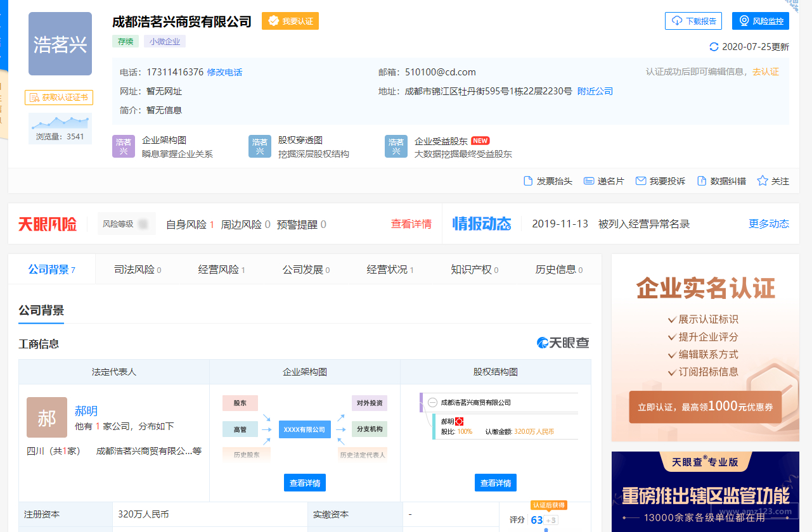Open the 股权穿透图 icon tile
Viewport: 812px width, 532px height.
(x=260, y=146)
